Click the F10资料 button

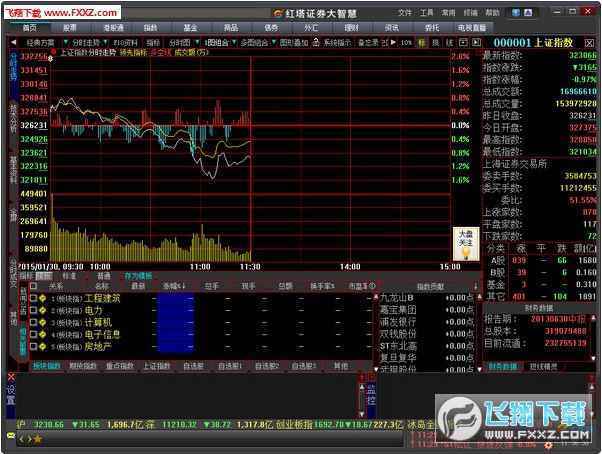pyautogui.click(x=126, y=42)
